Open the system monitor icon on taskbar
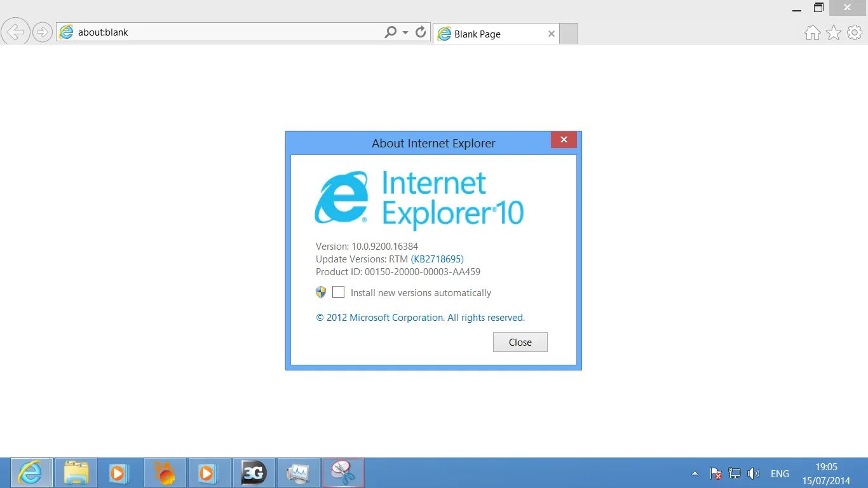This screenshot has height=488, width=868. (299, 473)
